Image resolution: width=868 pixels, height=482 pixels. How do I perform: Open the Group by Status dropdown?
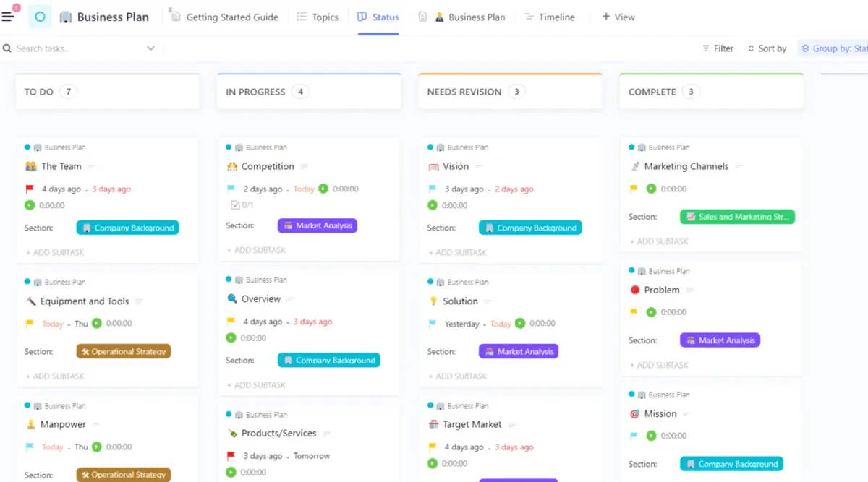pyautogui.click(x=834, y=48)
